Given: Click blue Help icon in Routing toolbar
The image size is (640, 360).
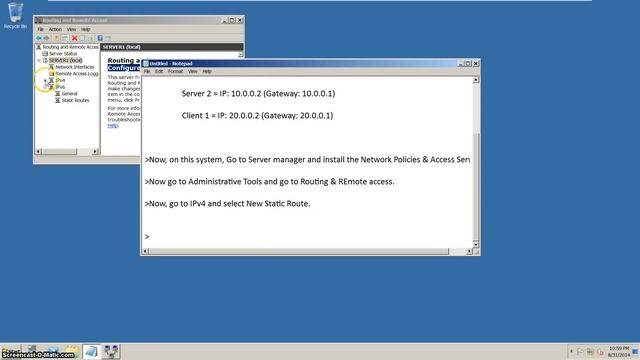Looking at the screenshot, I should pyautogui.click(x=100, y=38).
